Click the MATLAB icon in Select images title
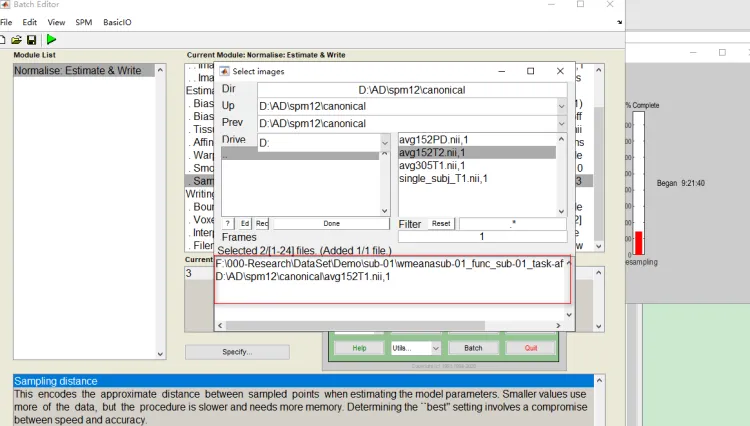750x426 pixels. click(x=224, y=71)
